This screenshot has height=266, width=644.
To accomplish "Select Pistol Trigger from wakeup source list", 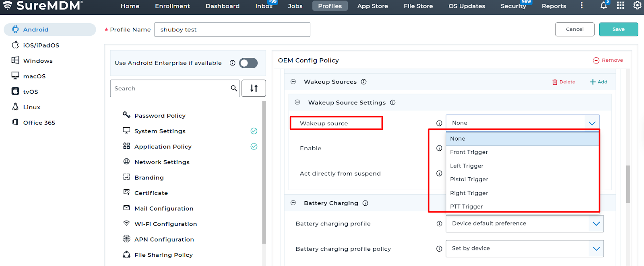I will [x=469, y=180].
